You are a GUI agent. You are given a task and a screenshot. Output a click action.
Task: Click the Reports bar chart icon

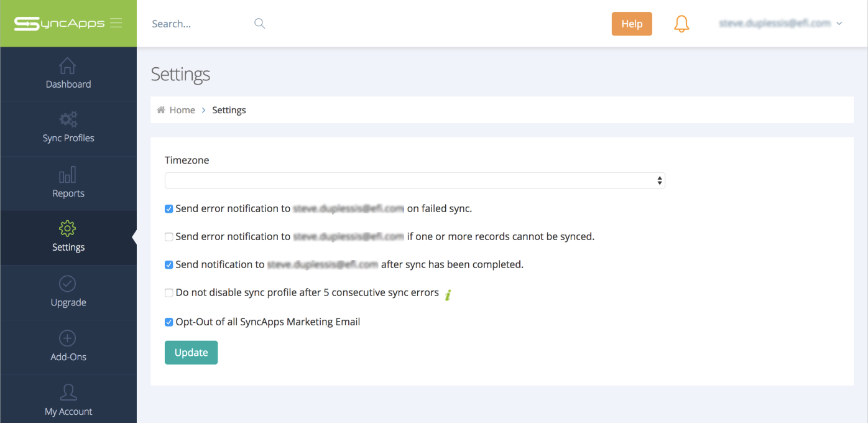[67, 175]
